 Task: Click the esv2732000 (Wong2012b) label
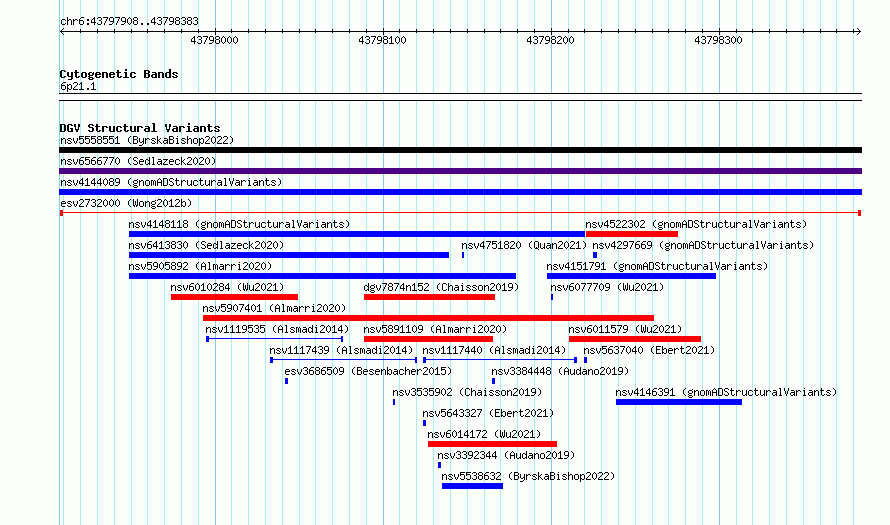(x=126, y=203)
